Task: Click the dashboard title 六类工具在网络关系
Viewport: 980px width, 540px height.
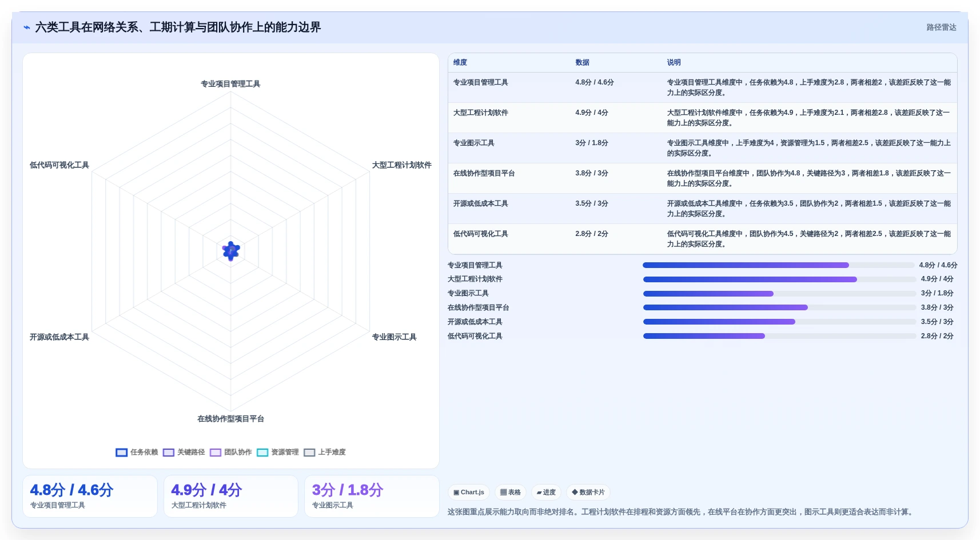Action: pos(178,27)
